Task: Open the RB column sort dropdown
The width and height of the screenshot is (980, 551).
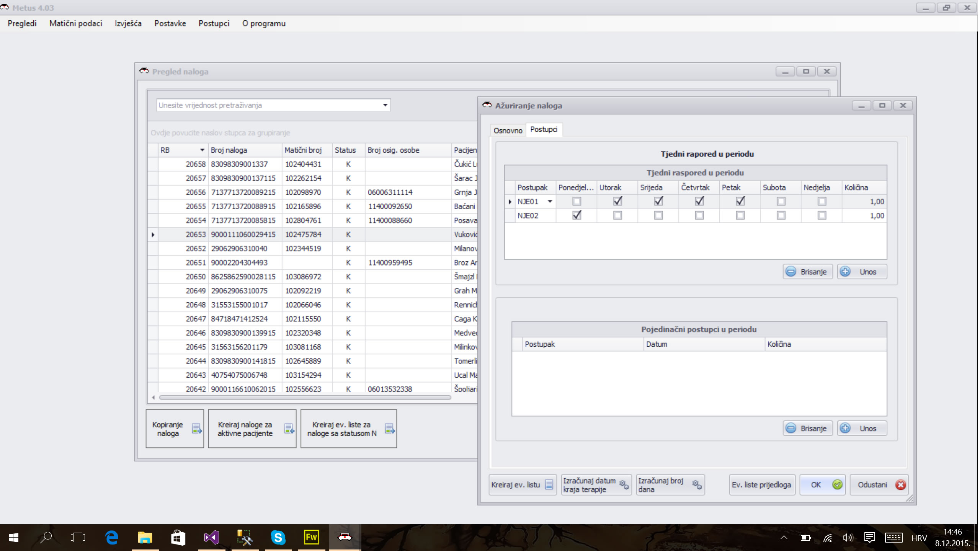Action: (x=202, y=150)
